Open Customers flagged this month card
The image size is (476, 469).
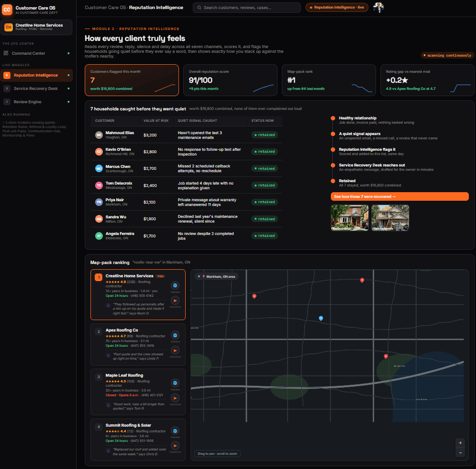click(132, 80)
